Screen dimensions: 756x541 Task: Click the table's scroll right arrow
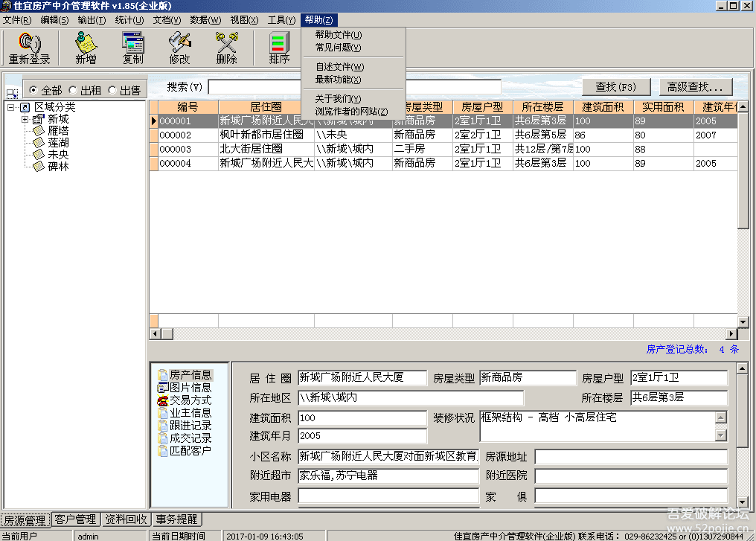[x=732, y=333]
